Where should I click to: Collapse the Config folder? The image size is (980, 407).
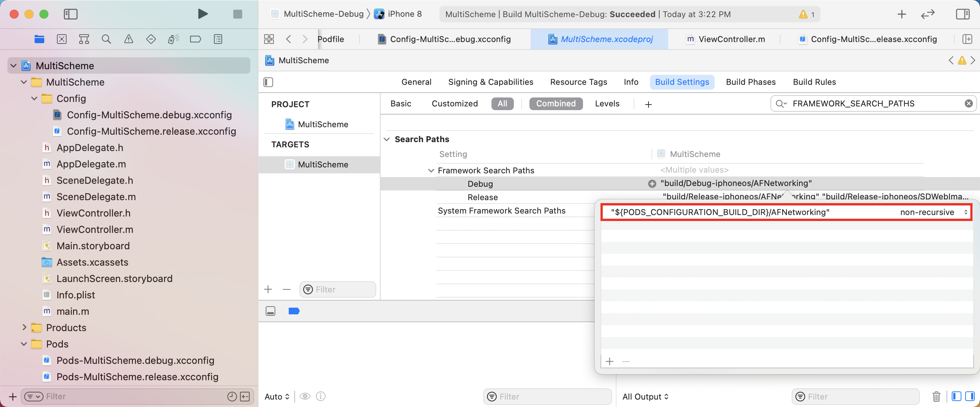[x=34, y=99]
